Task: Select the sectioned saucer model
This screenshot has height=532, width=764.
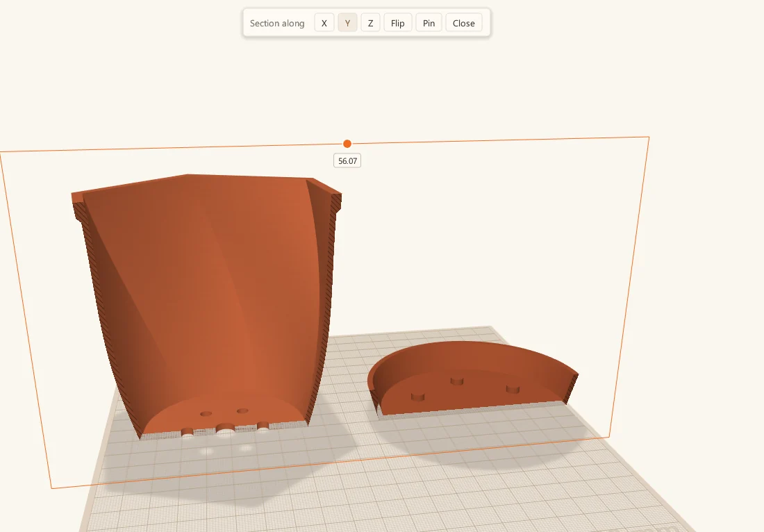Action: (472, 380)
